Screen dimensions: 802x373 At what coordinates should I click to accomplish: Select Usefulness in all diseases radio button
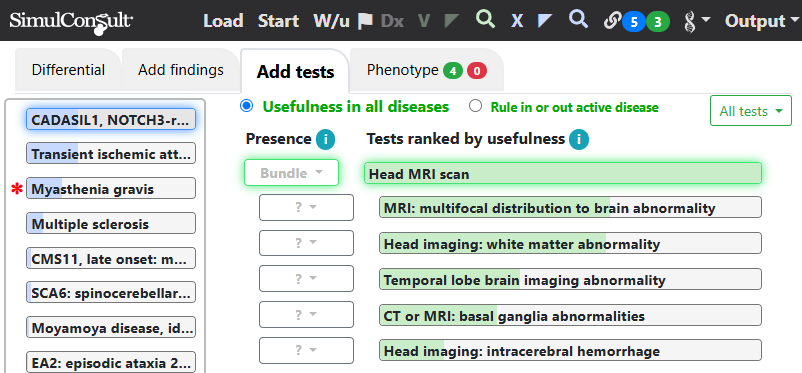pos(247,106)
